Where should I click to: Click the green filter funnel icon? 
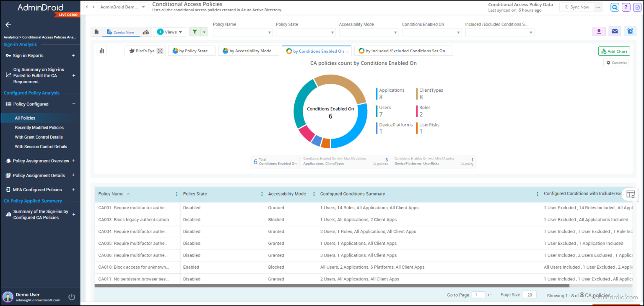[x=195, y=32]
